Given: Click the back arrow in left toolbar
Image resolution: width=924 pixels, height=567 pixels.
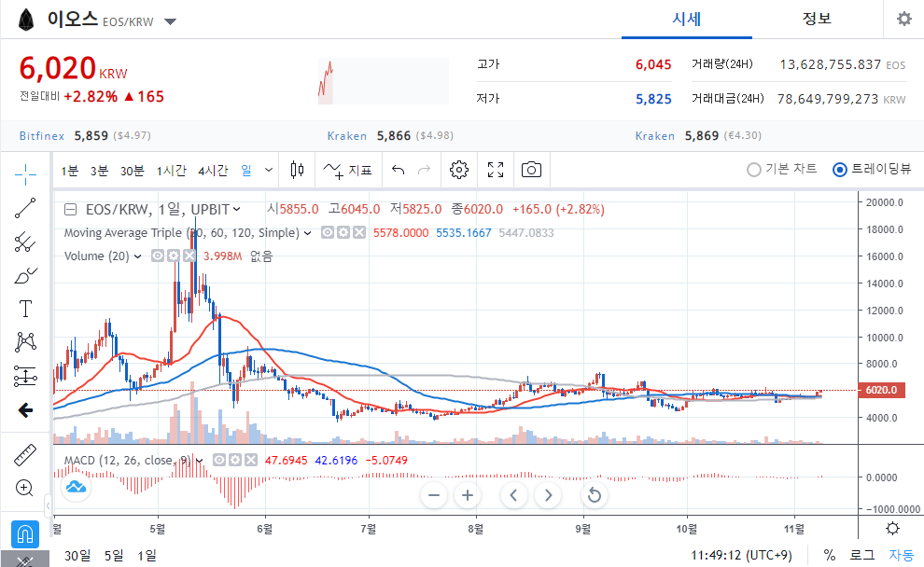Looking at the screenshot, I should tap(25, 410).
